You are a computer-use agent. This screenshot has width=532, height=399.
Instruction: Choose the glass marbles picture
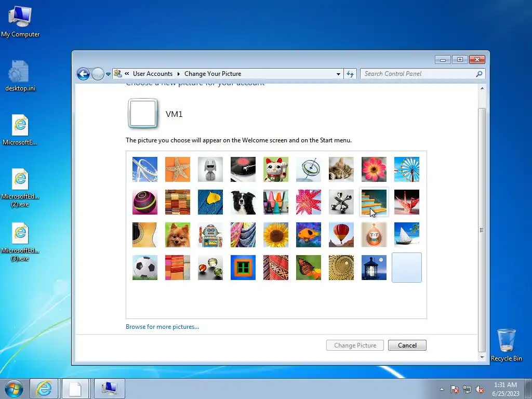pos(210,268)
